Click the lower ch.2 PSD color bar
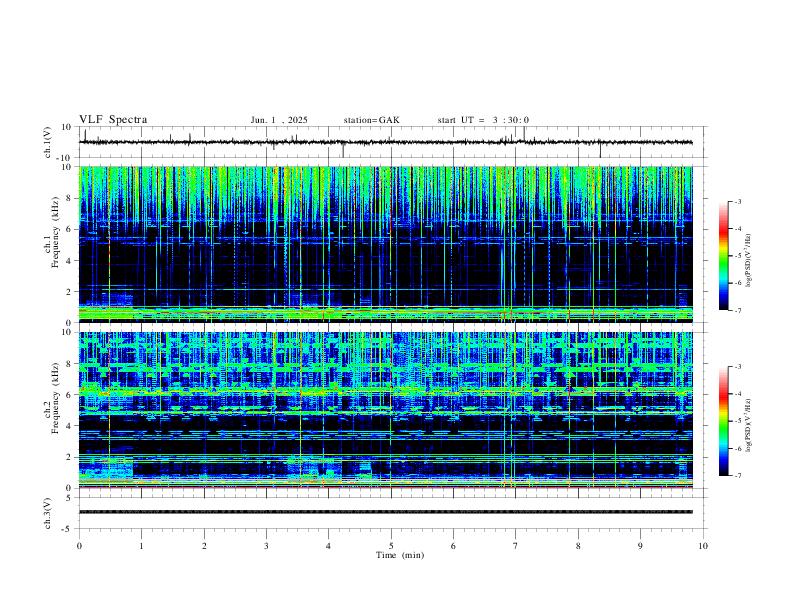Viewport: 792px width, 612px height. (723, 421)
